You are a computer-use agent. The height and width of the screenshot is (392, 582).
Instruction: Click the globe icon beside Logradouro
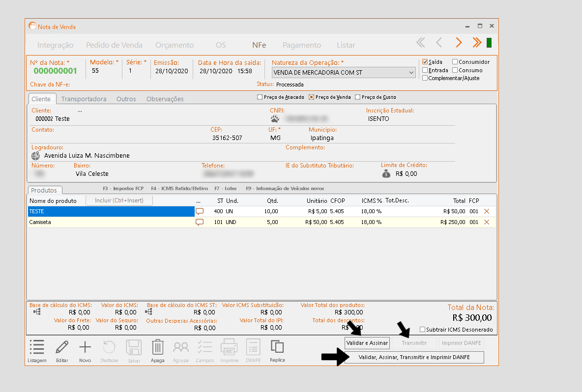pos(35,156)
